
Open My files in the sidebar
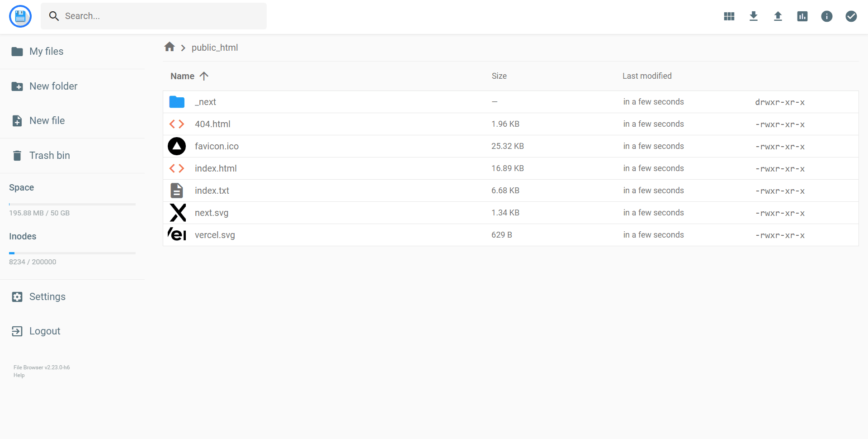click(46, 52)
